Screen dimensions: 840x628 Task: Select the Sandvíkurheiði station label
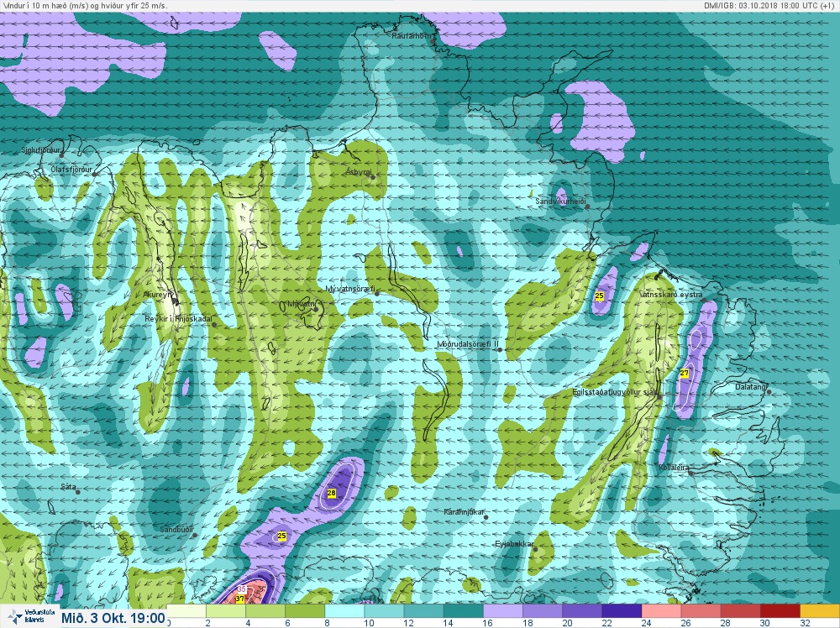click(561, 201)
